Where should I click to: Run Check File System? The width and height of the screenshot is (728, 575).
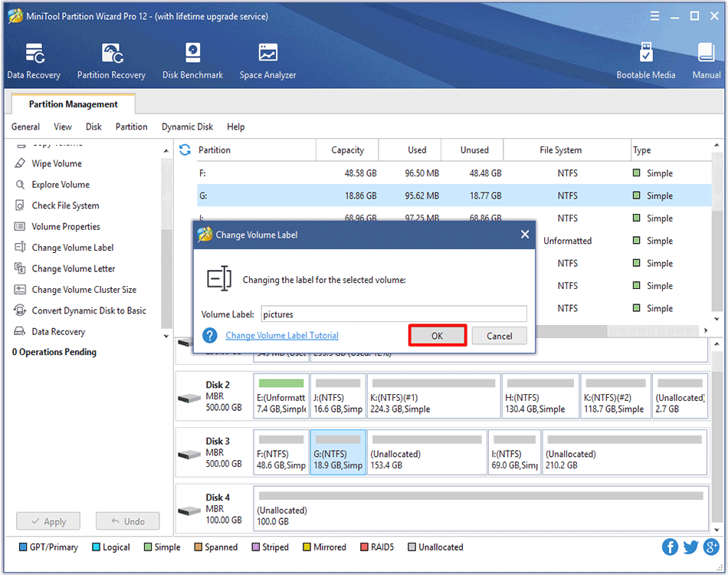point(65,205)
